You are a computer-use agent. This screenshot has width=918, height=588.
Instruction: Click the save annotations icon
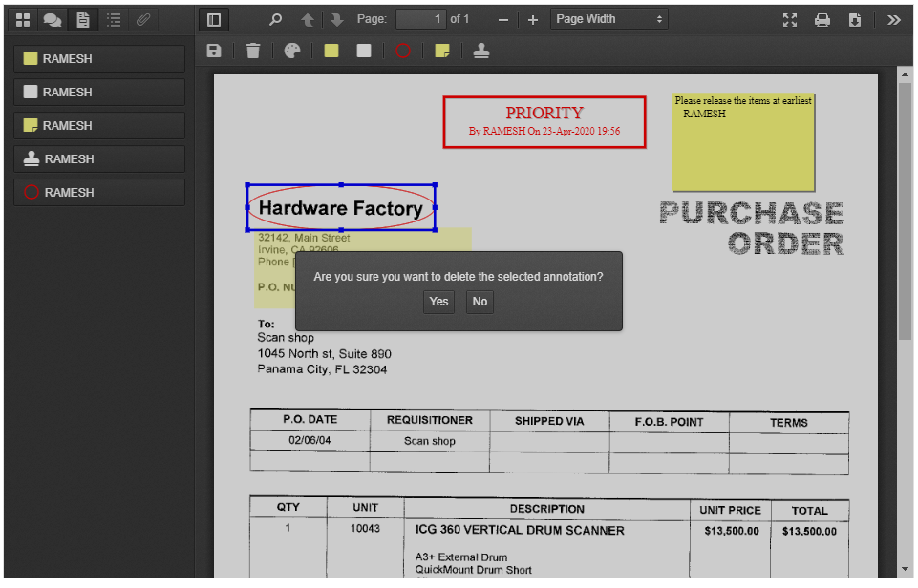pos(214,51)
